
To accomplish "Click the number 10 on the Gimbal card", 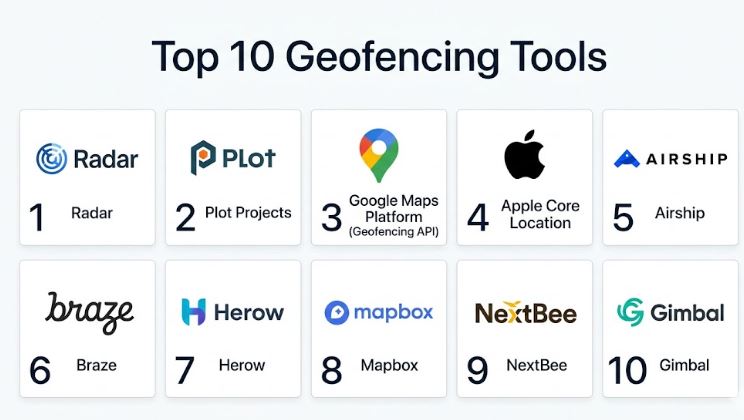I will click(627, 370).
